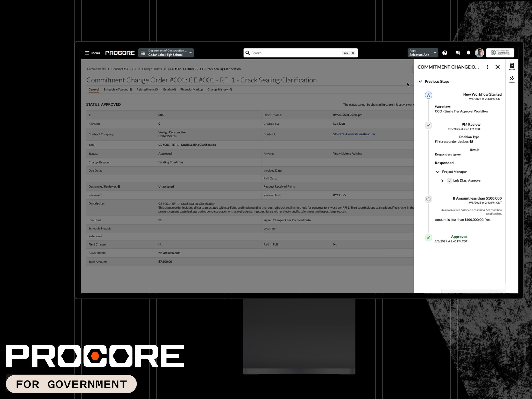Viewport: 532px width, 399px height.
Task: Go to Change Orders breadcrumb
Action: point(152,69)
